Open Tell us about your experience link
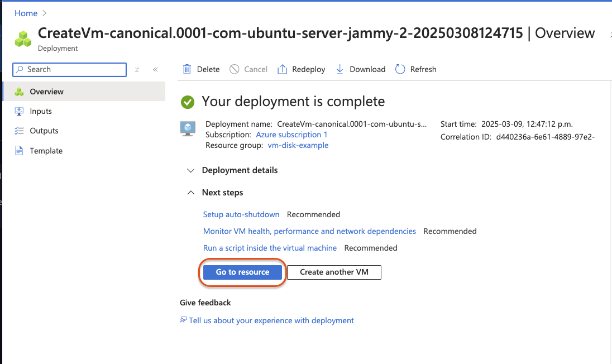612x364 pixels. point(271,320)
